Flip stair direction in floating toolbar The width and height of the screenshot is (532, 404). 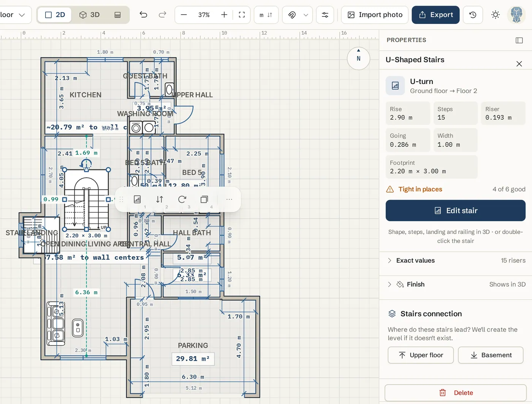(160, 199)
